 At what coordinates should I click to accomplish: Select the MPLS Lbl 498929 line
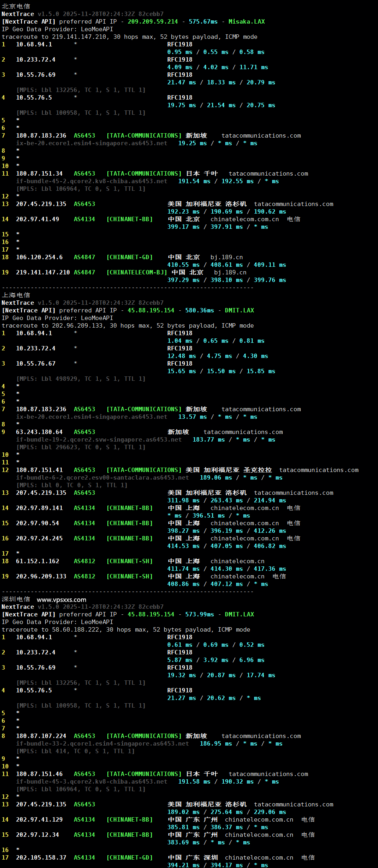(x=81, y=379)
